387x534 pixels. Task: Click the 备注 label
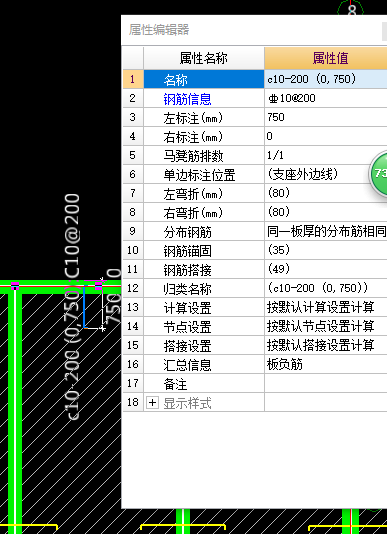(x=175, y=385)
